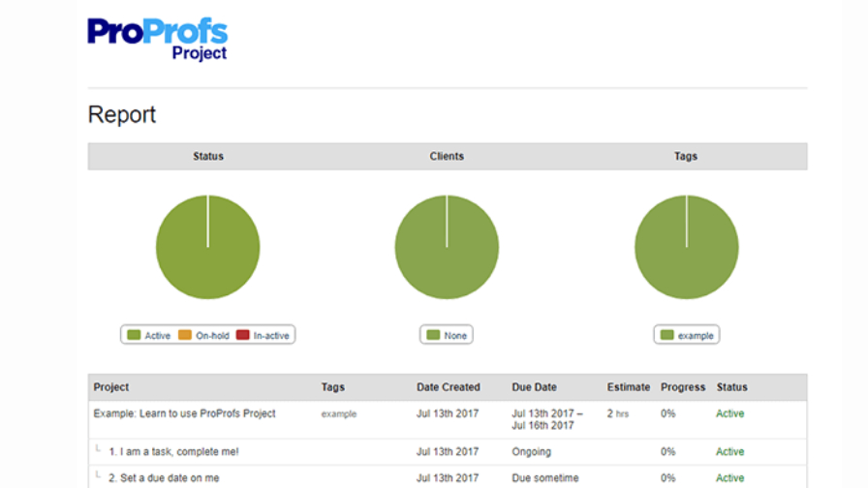The height and width of the screenshot is (488, 868).
Task: Click the Status chart header
Action: (208, 156)
